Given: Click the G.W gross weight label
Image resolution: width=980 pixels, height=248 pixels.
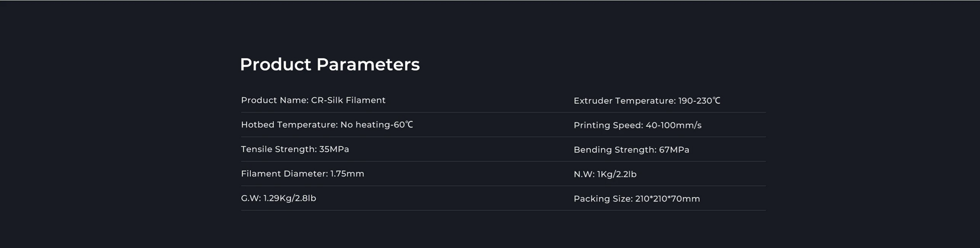Looking at the screenshot, I should pyautogui.click(x=251, y=199).
